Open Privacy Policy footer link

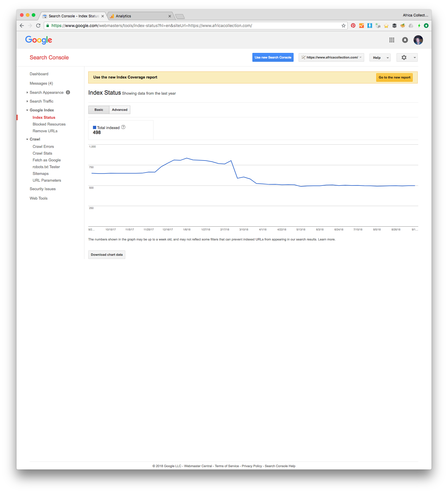[252, 466]
